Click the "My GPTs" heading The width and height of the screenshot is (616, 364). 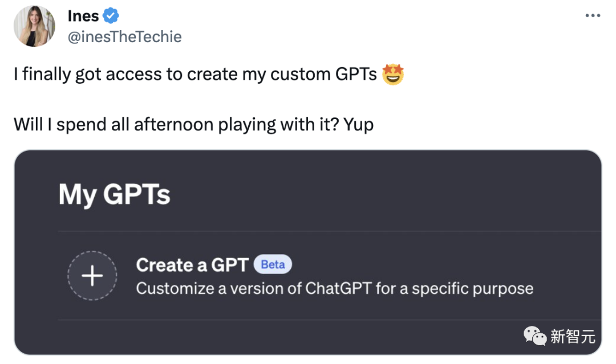[x=114, y=195]
